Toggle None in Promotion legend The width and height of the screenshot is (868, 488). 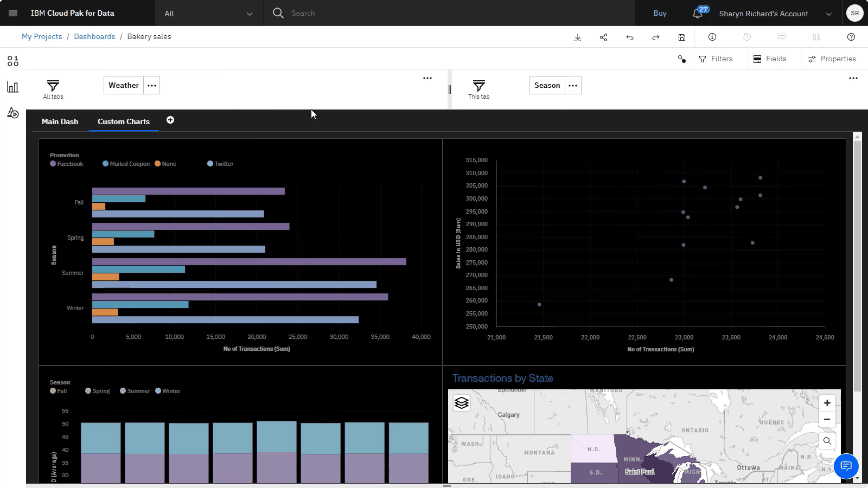[165, 164]
